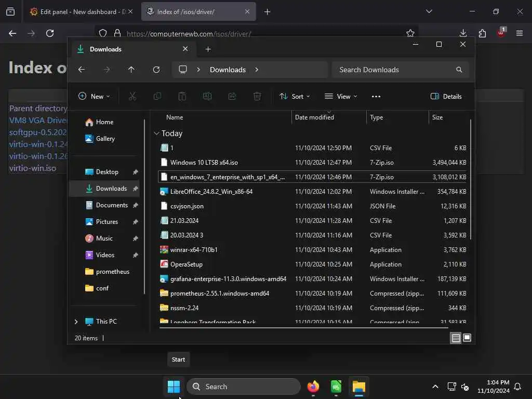Screen dimensions: 532x399
Task: Click the taskbar Search box
Action: point(244,387)
